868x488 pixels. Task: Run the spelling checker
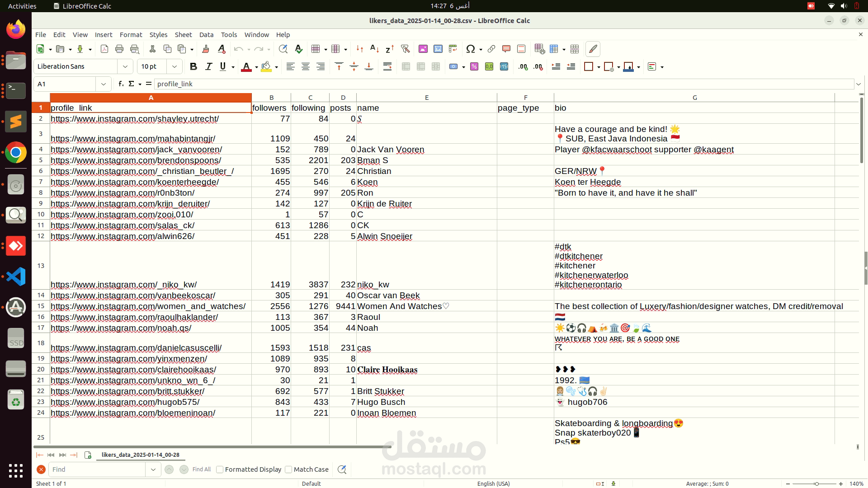pyautogui.click(x=298, y=49)
